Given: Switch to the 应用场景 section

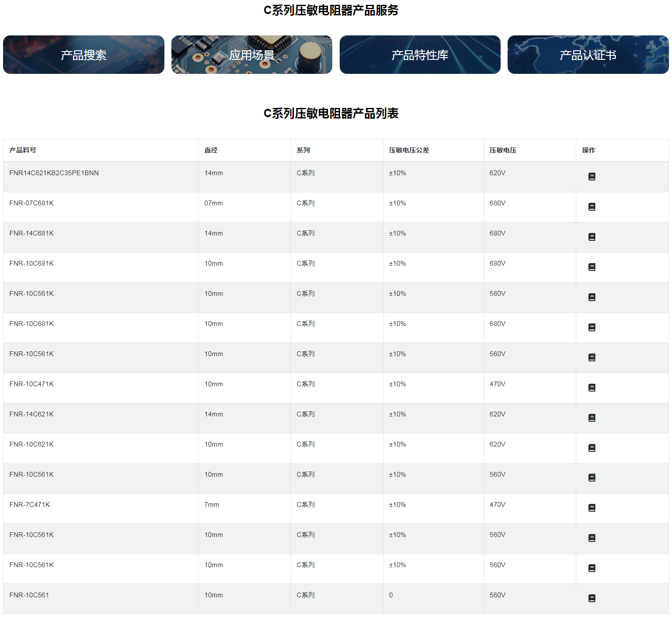Looking at the screenshot, I should tap(251, 55).
